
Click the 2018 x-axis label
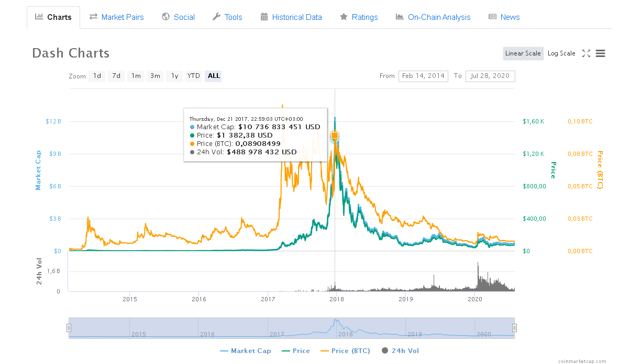(336, 299)
